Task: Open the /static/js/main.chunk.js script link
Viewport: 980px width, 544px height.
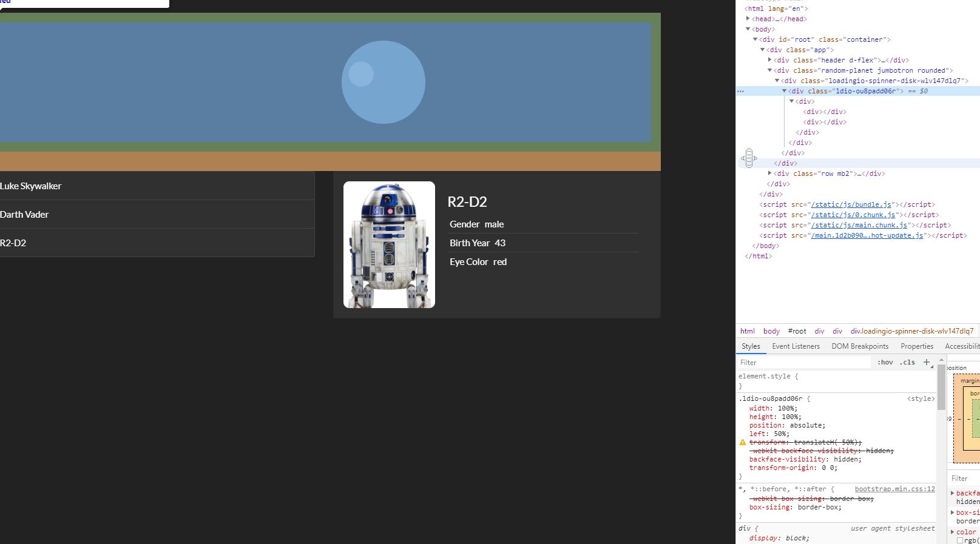Action: point(859,225)
